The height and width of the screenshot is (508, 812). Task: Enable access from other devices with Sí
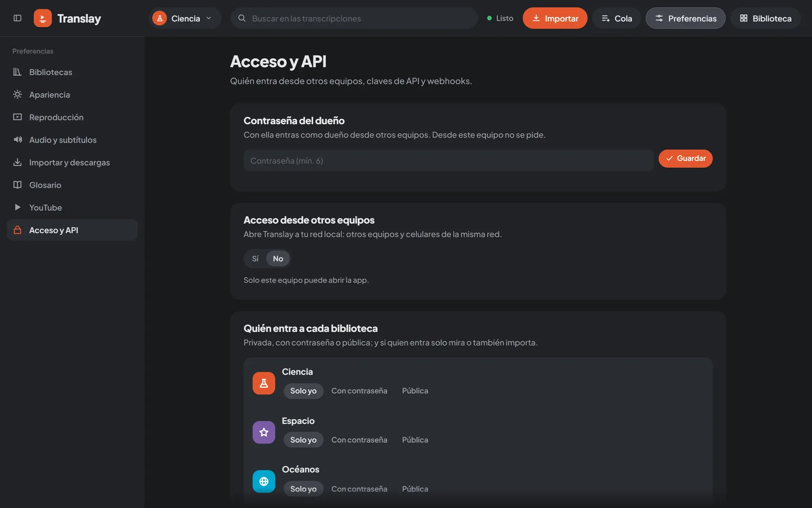pyautogui.click(x=255, y=258)
